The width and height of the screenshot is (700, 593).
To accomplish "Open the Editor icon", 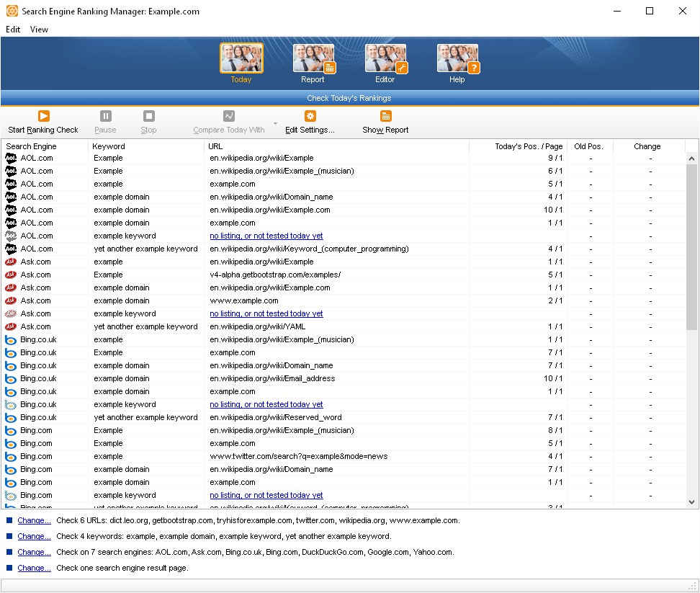I will 385,58.
